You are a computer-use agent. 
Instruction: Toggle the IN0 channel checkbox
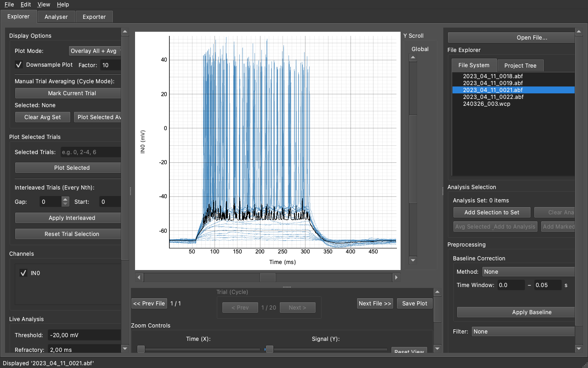[x=23, y=273]
